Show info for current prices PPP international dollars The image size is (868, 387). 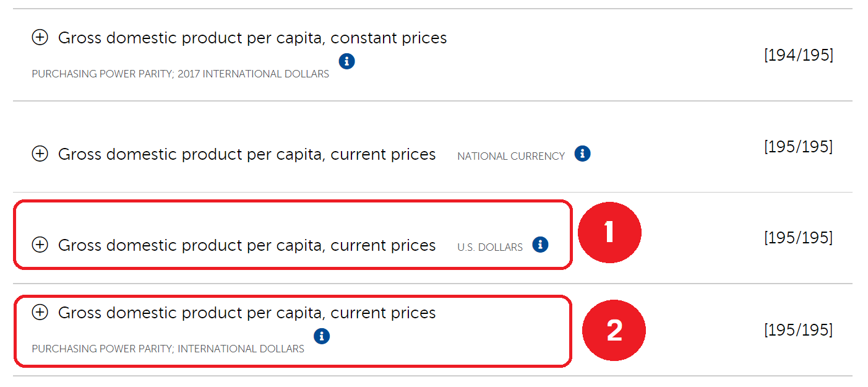coord(322,336)
